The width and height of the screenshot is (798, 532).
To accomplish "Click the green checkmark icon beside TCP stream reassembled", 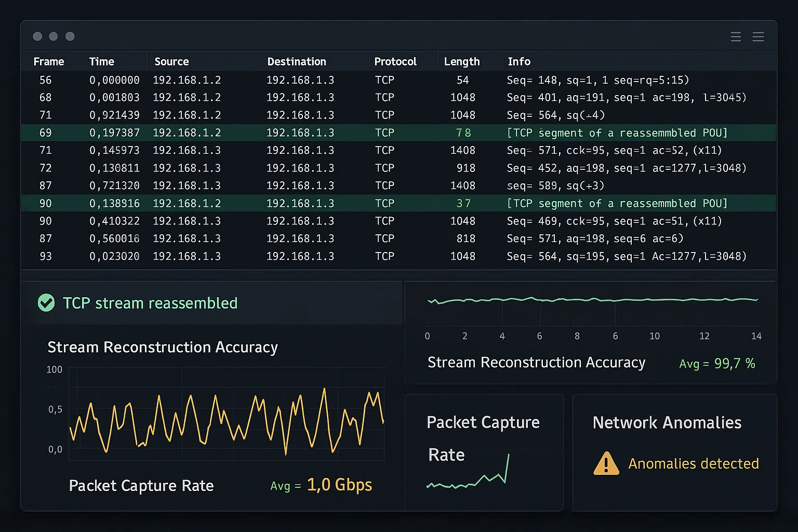I will point(46,303).
